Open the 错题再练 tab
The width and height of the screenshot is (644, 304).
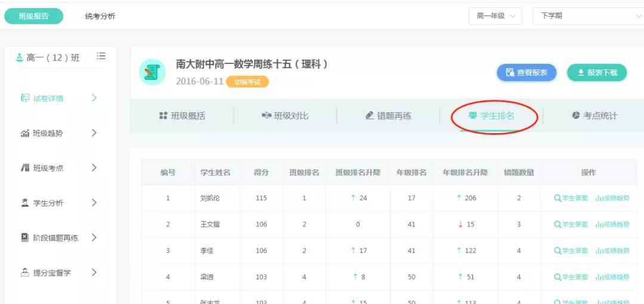[x=388, y=116]
